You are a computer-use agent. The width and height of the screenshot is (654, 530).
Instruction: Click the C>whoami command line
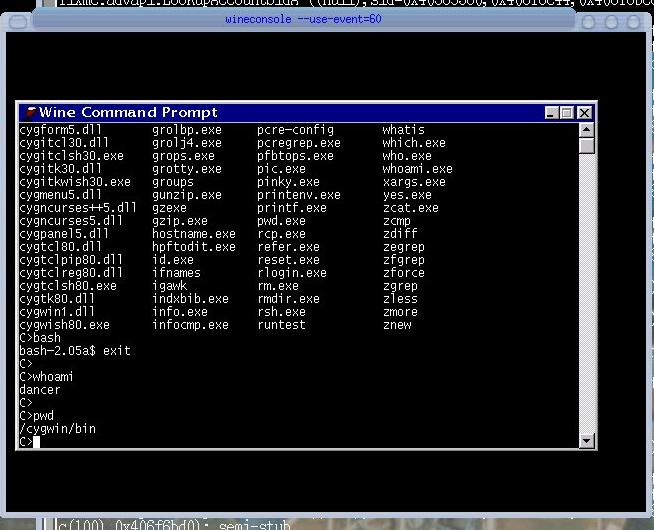click(x=46, y=377)
